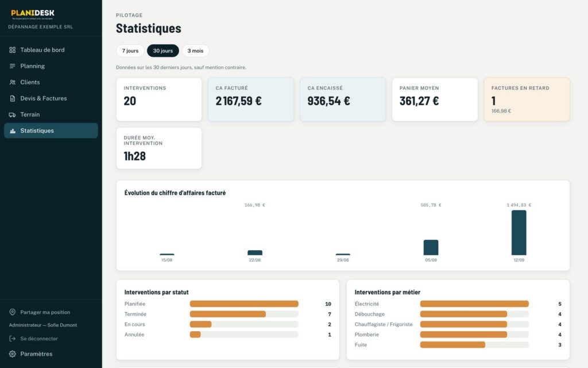Click 'Interventions par statut' heading
588x368 pixels.
click(156, 292)
